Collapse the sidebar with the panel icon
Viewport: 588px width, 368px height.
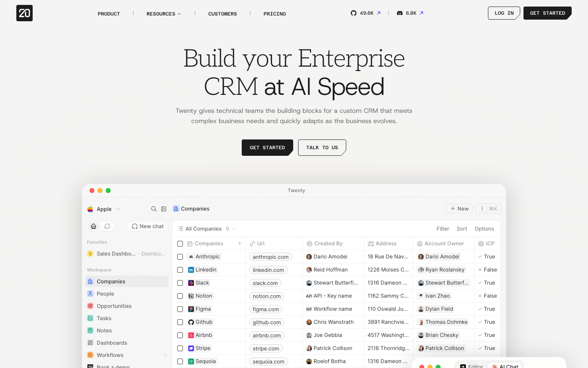click(x=164, y=209)
